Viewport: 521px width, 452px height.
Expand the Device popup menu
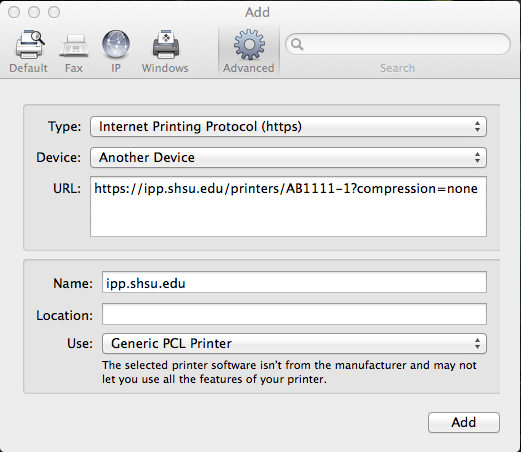pos(288,157)
